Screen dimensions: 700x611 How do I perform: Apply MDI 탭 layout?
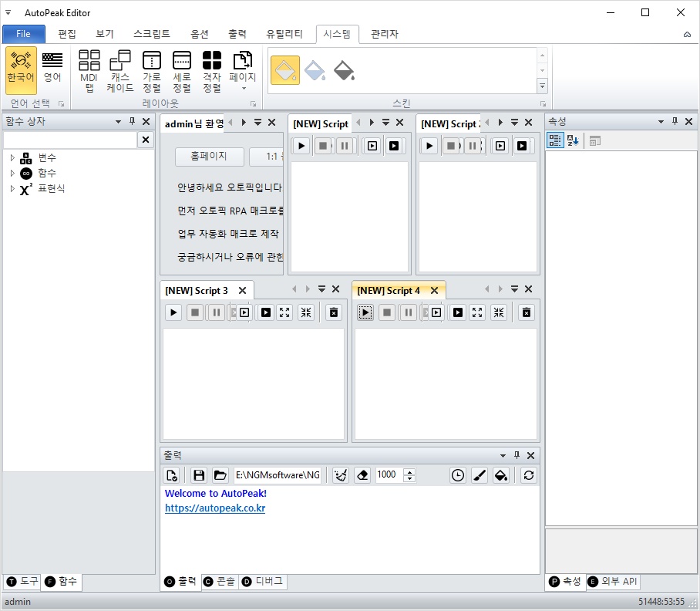89,70
